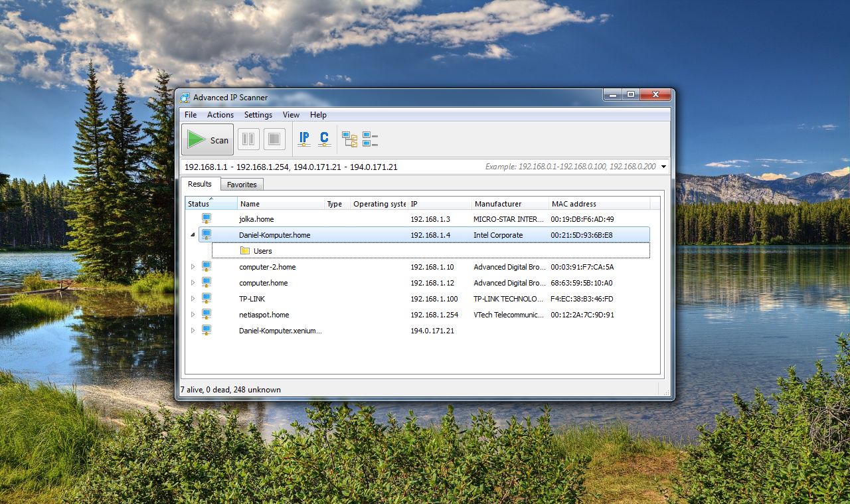Screen dimensions: 850x504
Task: Select the Users folder entry
Action: point(430,250)
